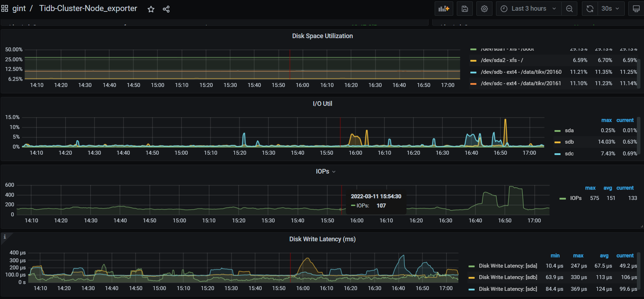Refresh the dashboard now

pos(590,9)
